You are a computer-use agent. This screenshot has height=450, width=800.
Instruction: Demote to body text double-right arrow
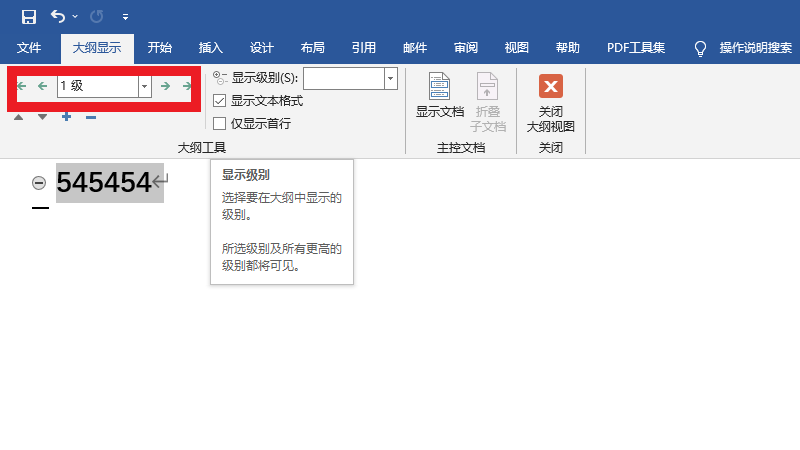click(x=187, y=86)
